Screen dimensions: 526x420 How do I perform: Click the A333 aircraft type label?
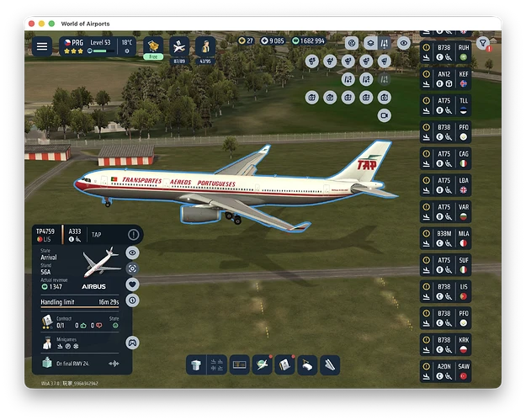point(74,231)
